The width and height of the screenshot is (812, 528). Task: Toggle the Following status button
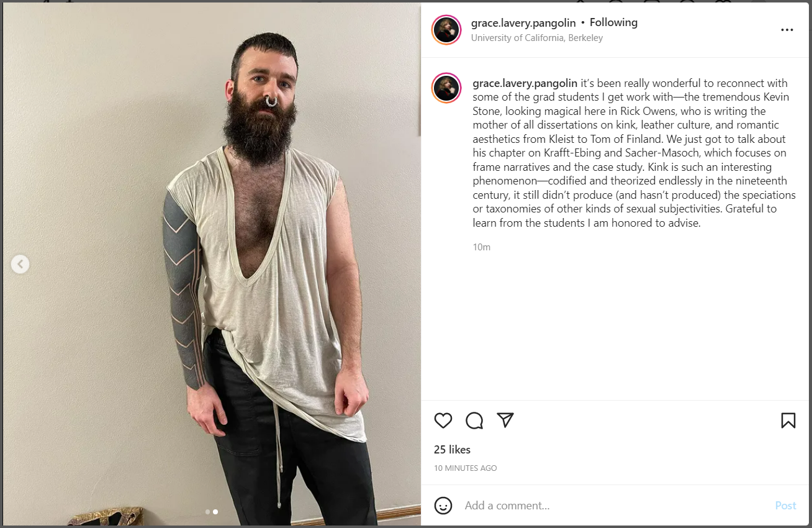[x=613, y=22]
